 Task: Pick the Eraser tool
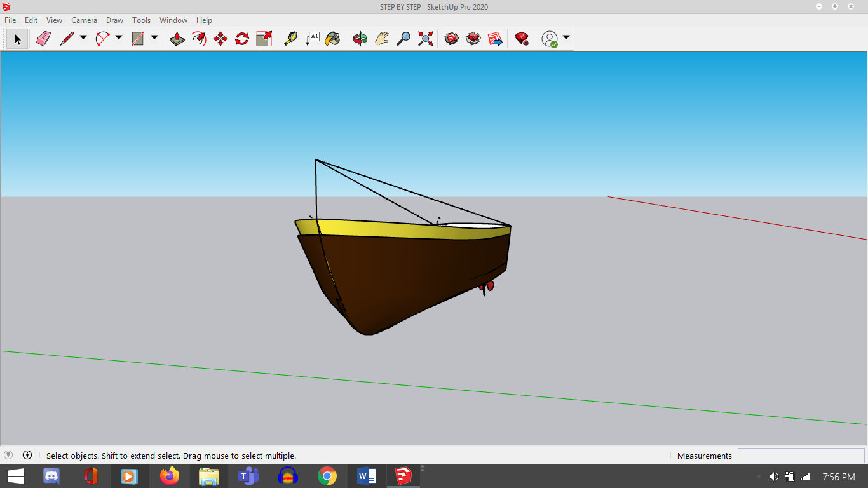43,39
